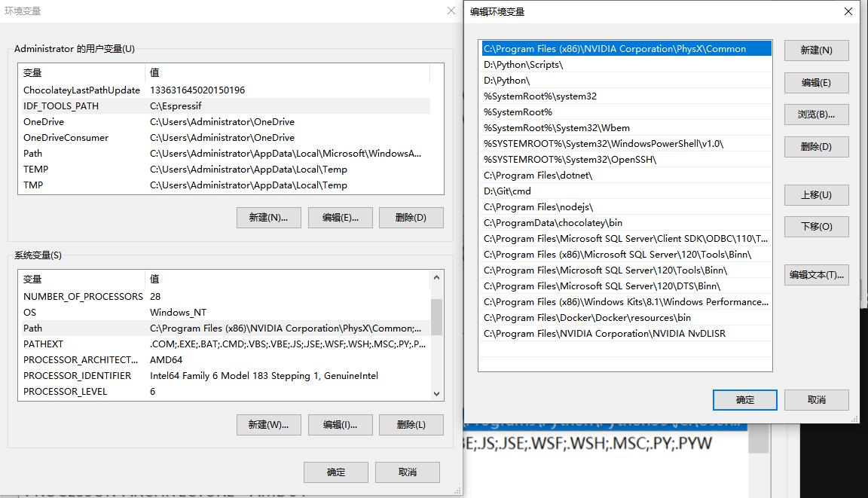Select the highlighted PhysX\Common path entry
The width and height of the screenshot is (868, 498).
(626, 49)
